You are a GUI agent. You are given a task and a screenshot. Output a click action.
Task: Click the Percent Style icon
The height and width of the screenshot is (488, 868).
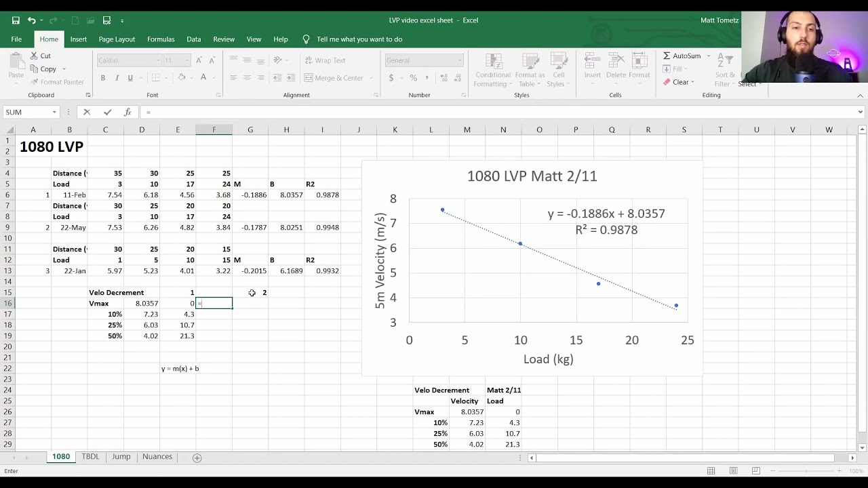pyautogui.click(x=413, y=78)
